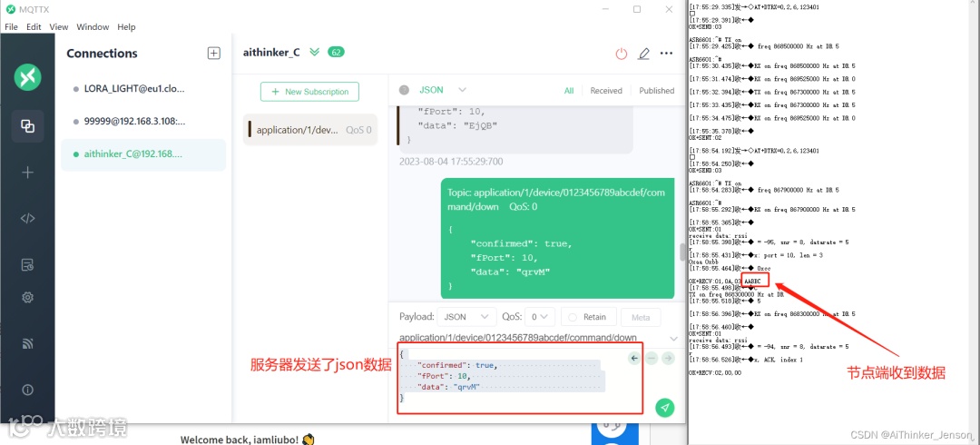
Task: Open the Script page from the sidebar
Action: (27, 219)
